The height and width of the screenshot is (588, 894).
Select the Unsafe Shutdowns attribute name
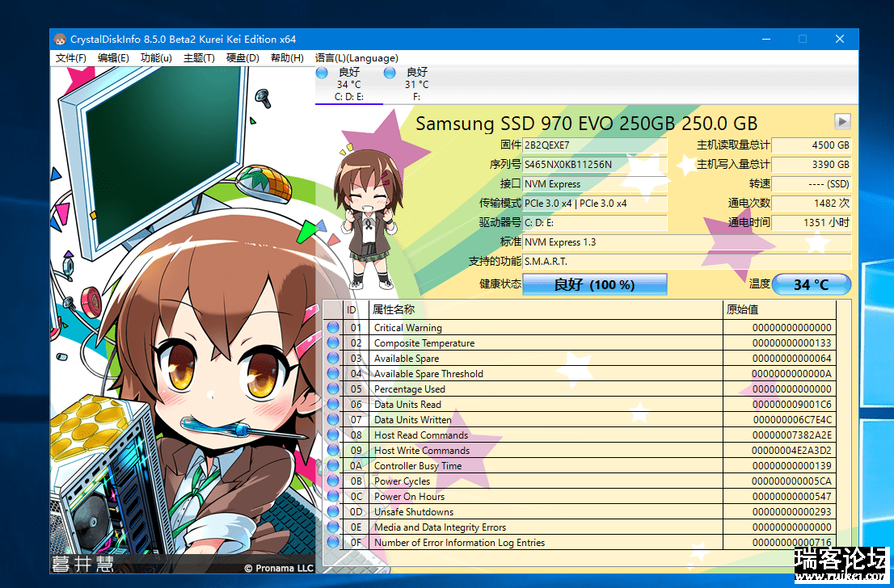[x=414, y=512]
